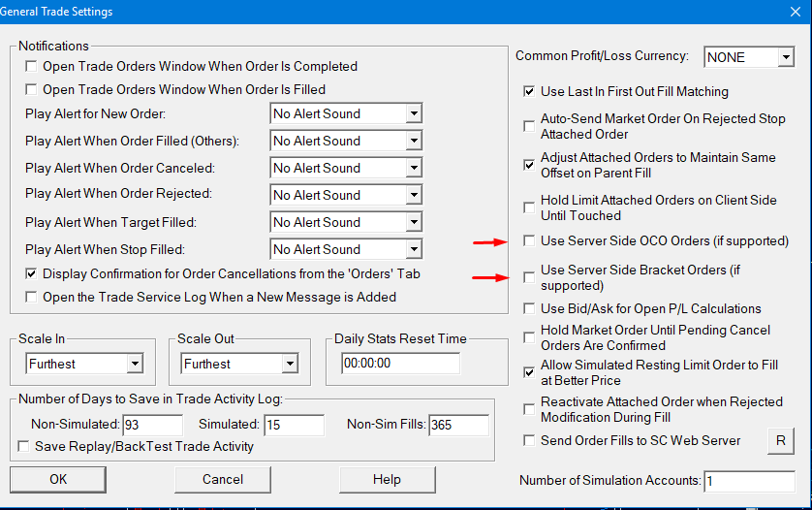
Task: Open the Scale Out dropdown
Action: tap(289, 365)
